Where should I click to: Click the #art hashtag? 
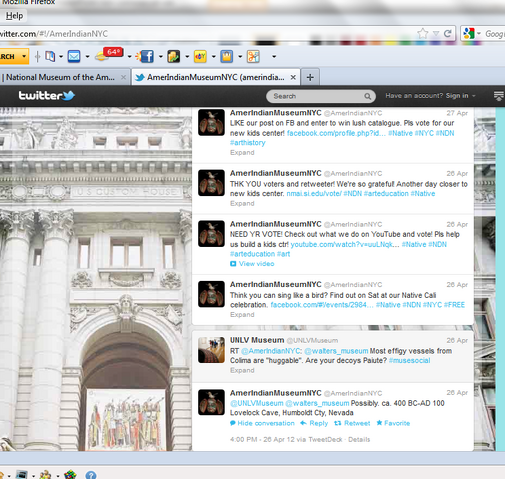coord(283,254)
